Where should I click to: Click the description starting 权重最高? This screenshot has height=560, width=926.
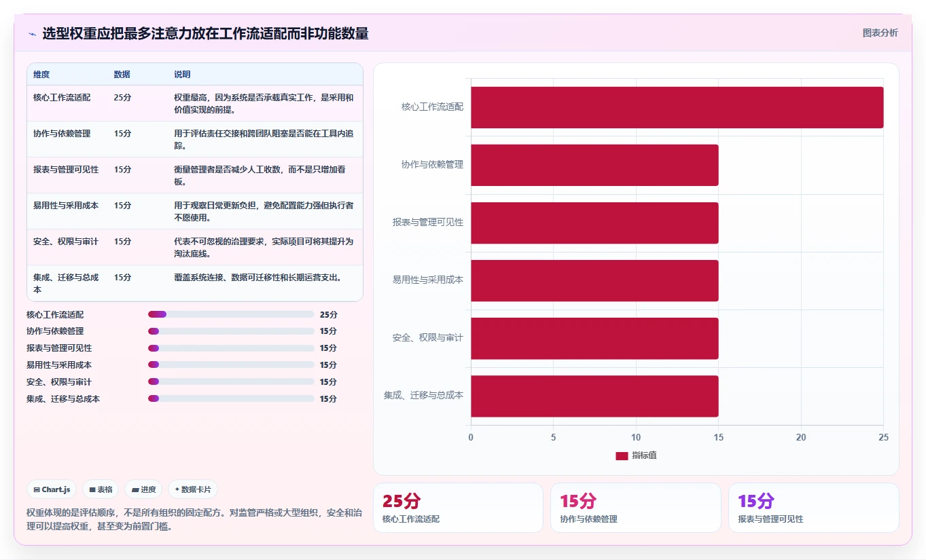(264, 103)
